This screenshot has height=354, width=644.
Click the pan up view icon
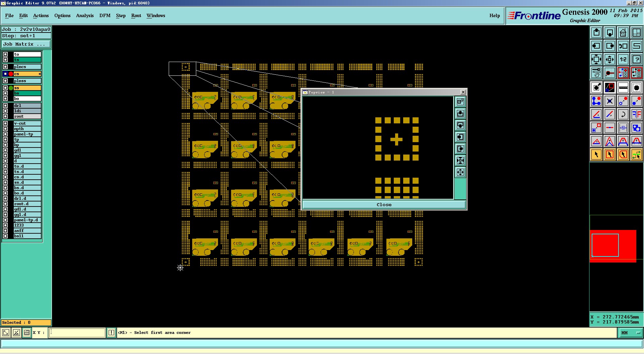coord(596,33)
